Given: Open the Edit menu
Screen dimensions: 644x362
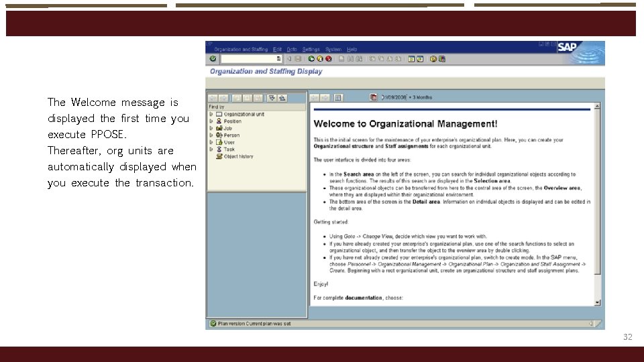Looking at the screenshot, I should point(277,49).
